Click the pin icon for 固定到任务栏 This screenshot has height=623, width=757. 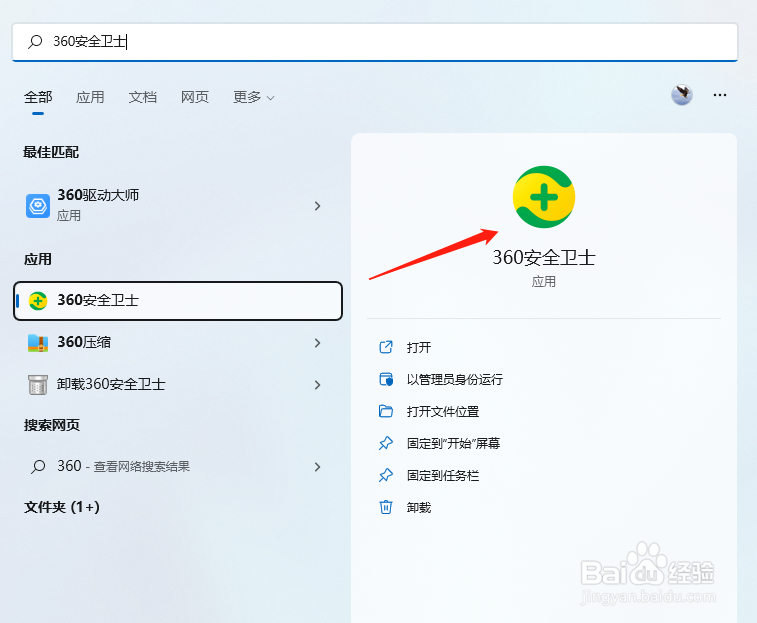click(x=386, y=476)
